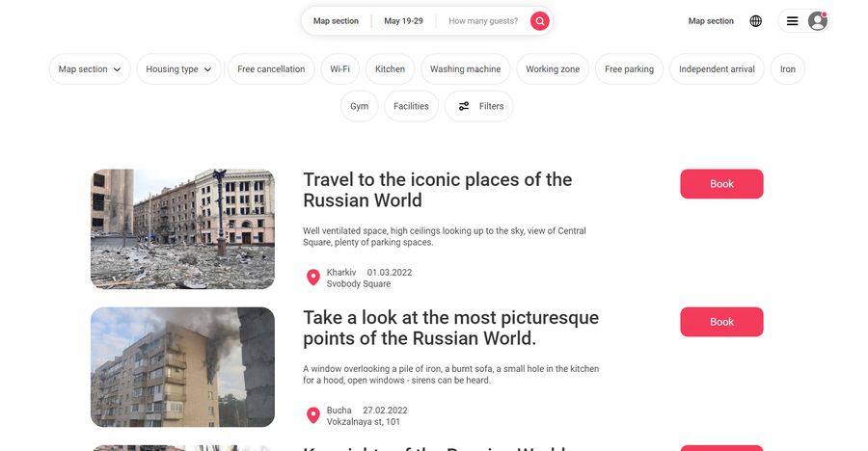The width and height of the screenshot is (868, 451).
Task: Open the Filters button
Action: pos(479,106)
